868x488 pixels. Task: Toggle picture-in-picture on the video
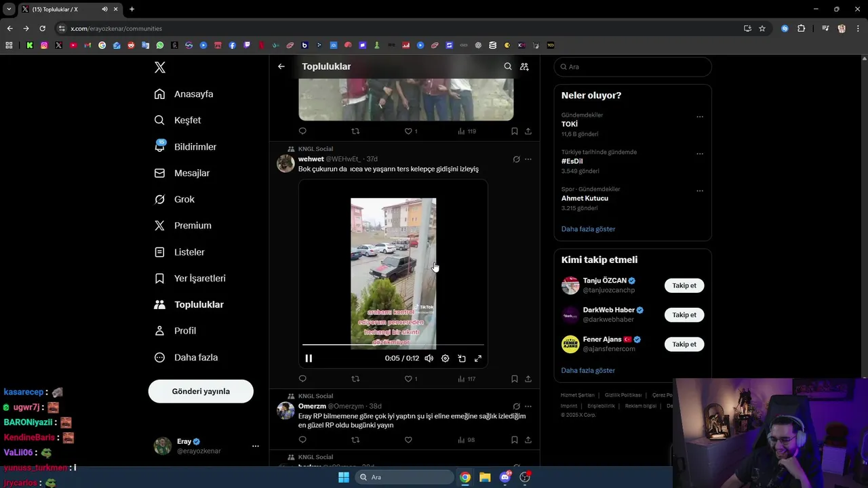coord(462,359)
